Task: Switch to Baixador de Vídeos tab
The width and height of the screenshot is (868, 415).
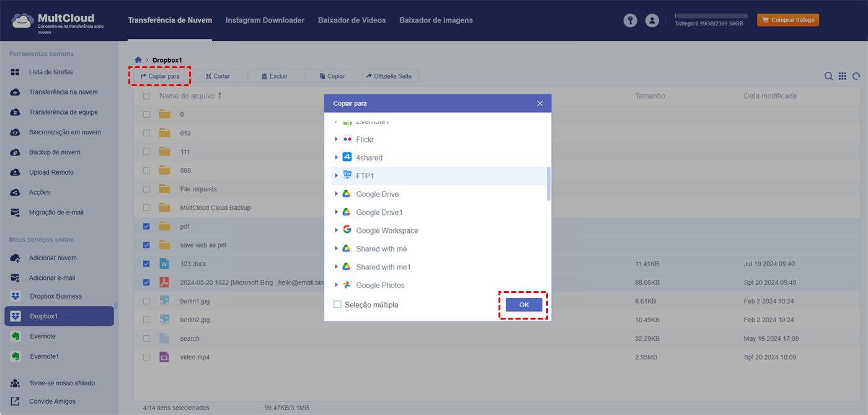Action: point(352,20)
